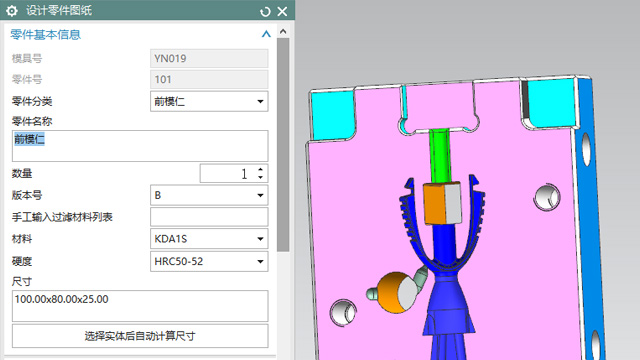Open the dialog settings gear icon

pos(12,11)
